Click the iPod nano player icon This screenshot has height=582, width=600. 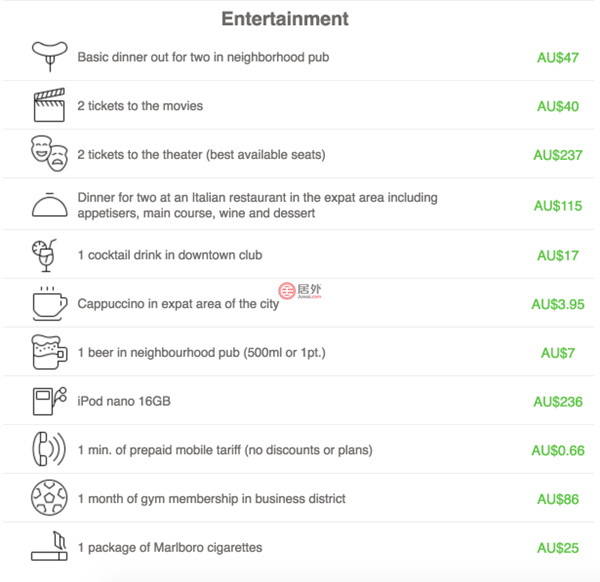point(48,401)
